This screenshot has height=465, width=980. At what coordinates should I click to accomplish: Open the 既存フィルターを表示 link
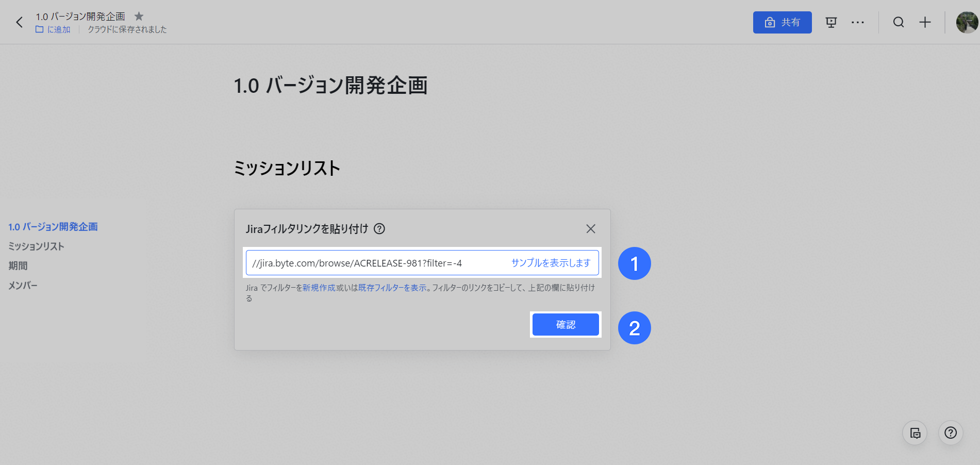pyautogui.click(x=392, y=288)
